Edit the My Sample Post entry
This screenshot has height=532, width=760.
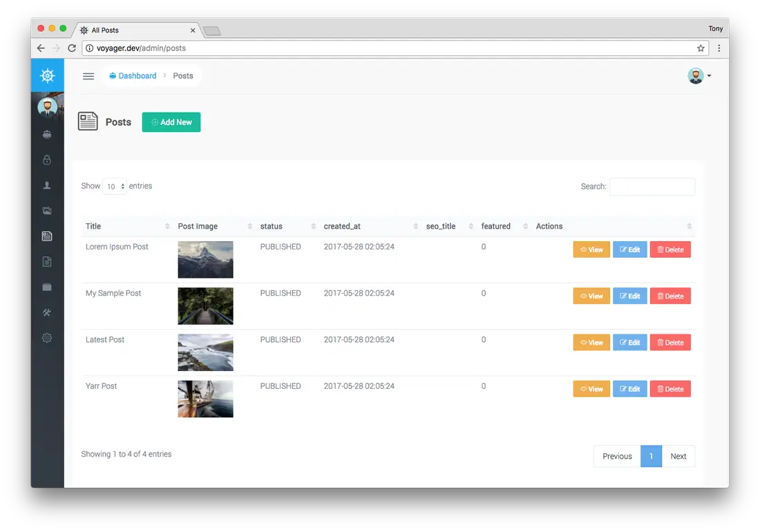[629, 296]
